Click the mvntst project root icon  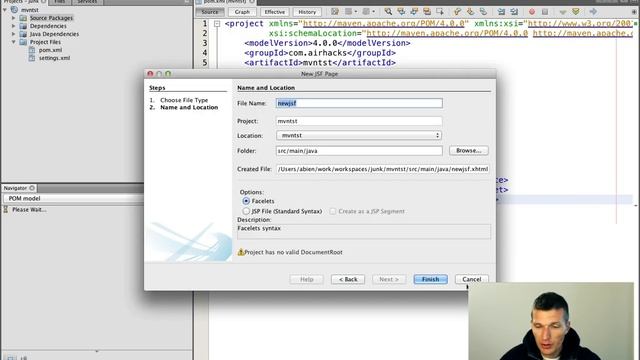(x=14, y=10)
